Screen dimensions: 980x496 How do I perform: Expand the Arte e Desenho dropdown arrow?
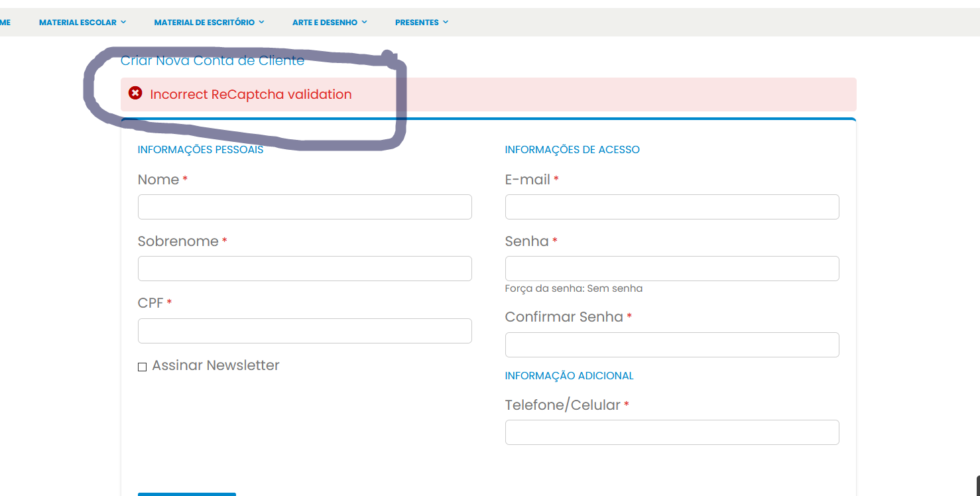tap(365, 23)
